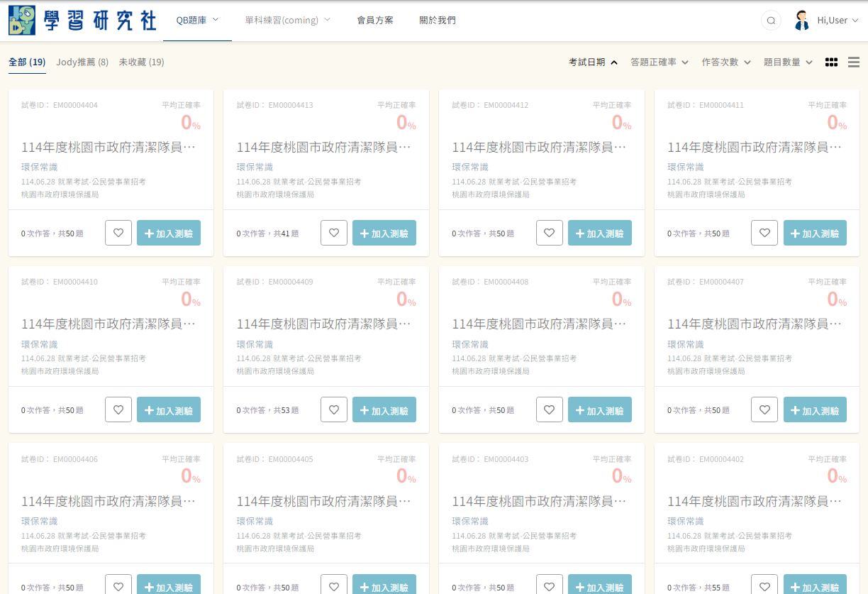Click the 學習研究社 site logo
Screen dimensions: 868x594
82,21
